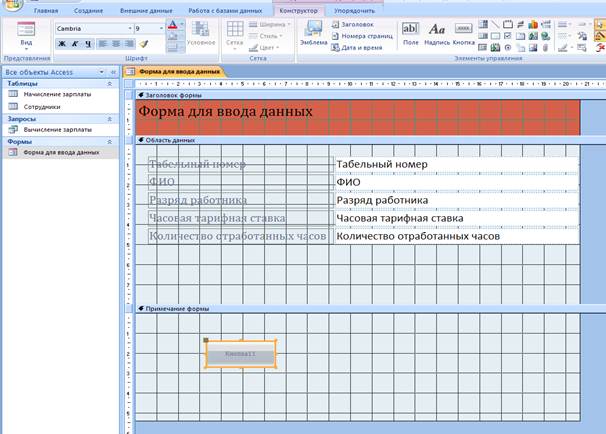Insert Эмблема (logo) into form
Viewport: 606px width, 434px height.
click(315, 34)
